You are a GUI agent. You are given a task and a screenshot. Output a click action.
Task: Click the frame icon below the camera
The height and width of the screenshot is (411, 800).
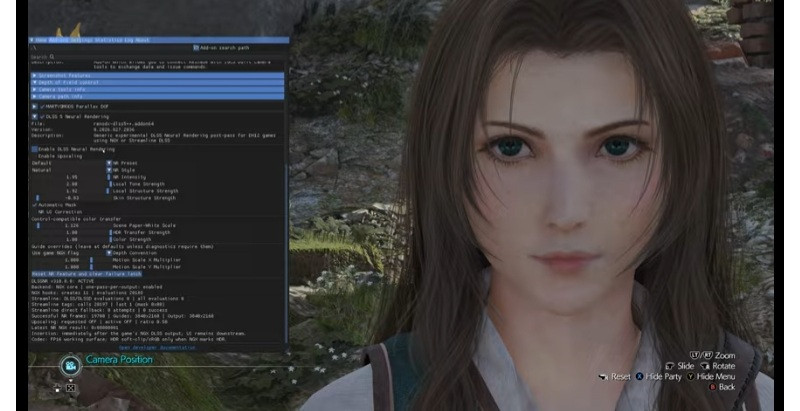pyautogui.click(x=71, y=388)
